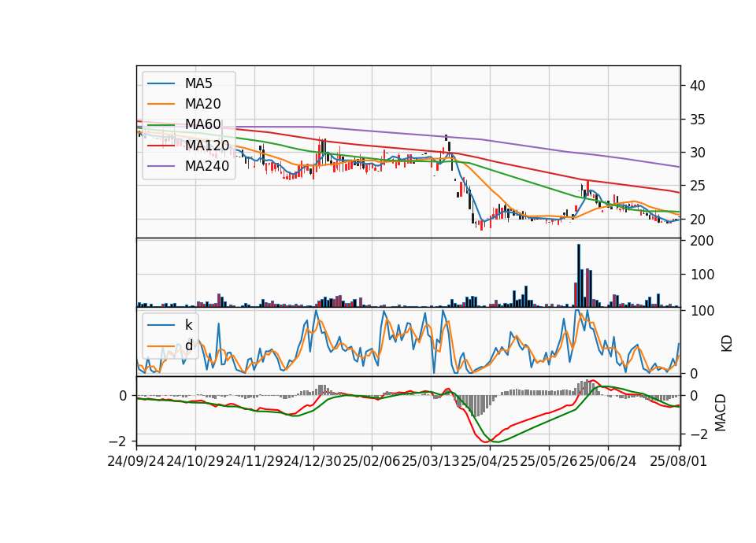Image resolution: width=756 pixels, height=543 pixels.
Task: Click the price axis value 25
Action: [x=698, y=186]
